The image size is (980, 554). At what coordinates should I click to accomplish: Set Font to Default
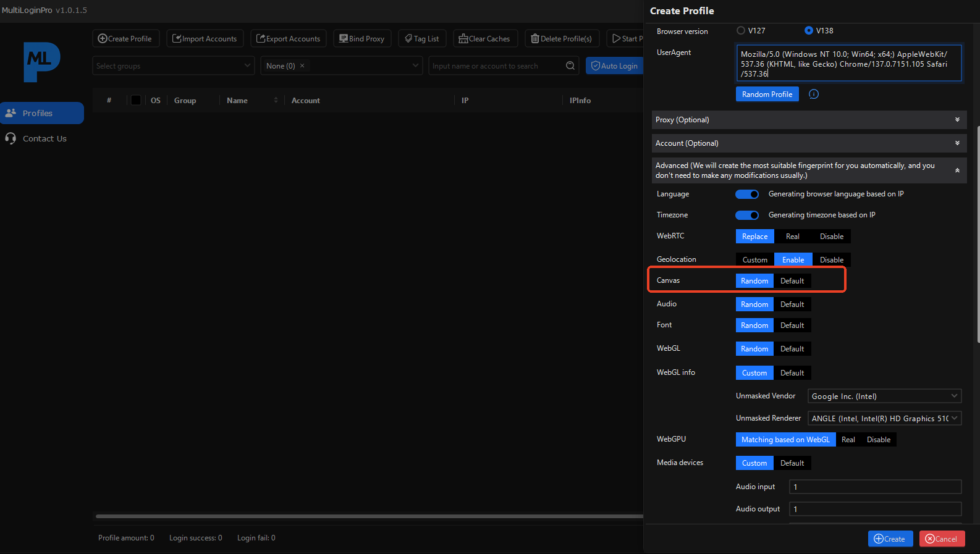click(x=792, y=325)
